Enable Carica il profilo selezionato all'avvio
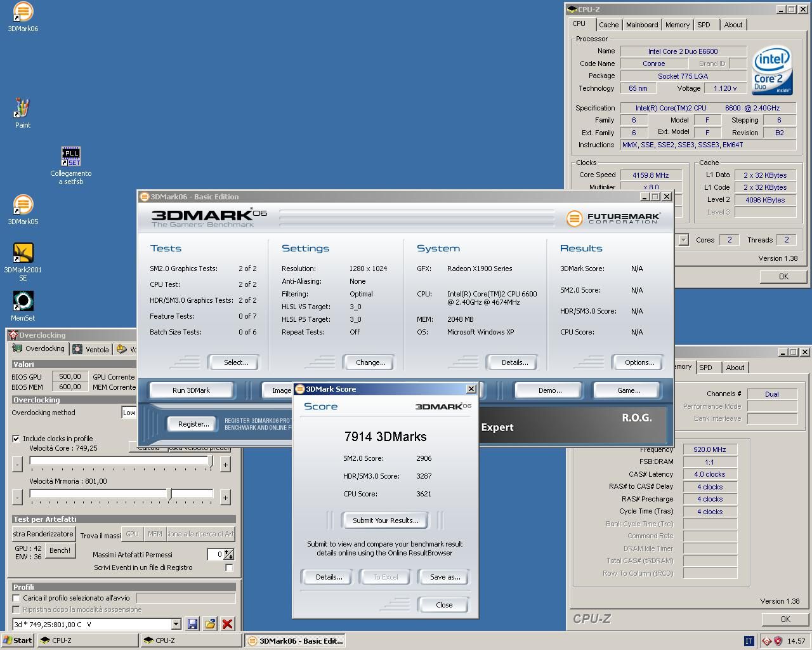 [x=16, y=598]
